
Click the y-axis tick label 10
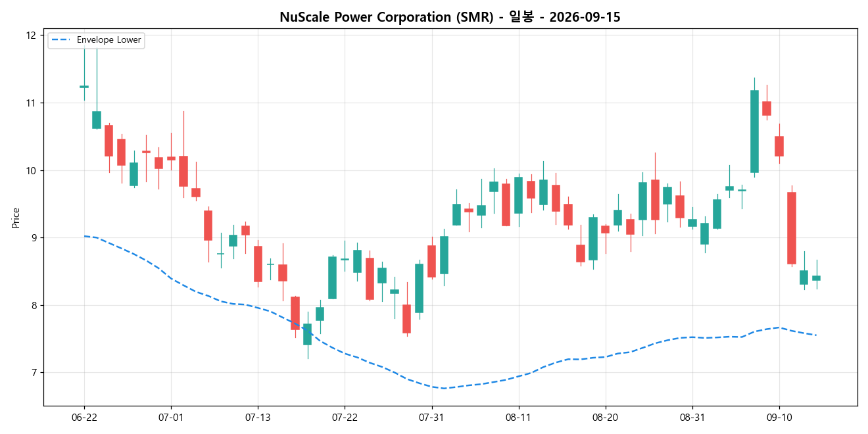coord(30,171)
